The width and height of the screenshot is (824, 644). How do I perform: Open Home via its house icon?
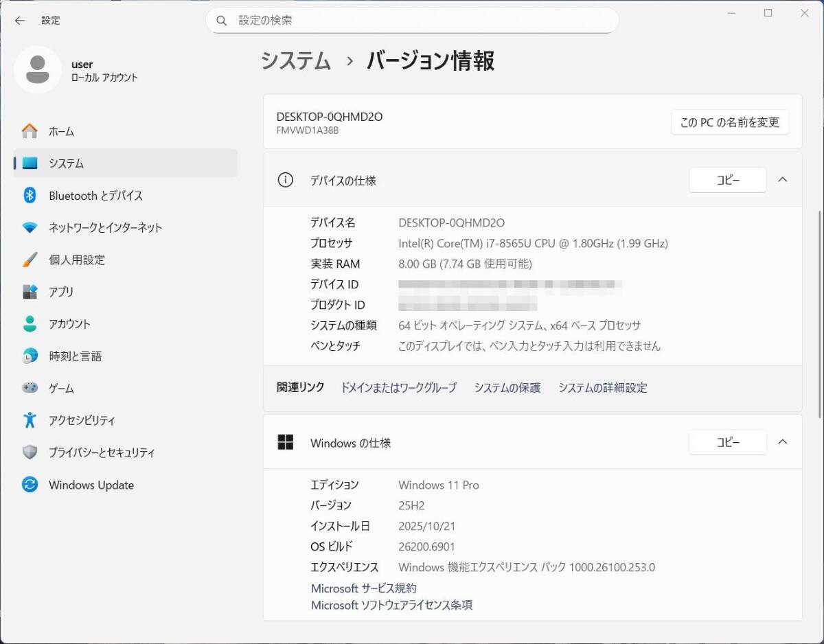tap(30, 131)
